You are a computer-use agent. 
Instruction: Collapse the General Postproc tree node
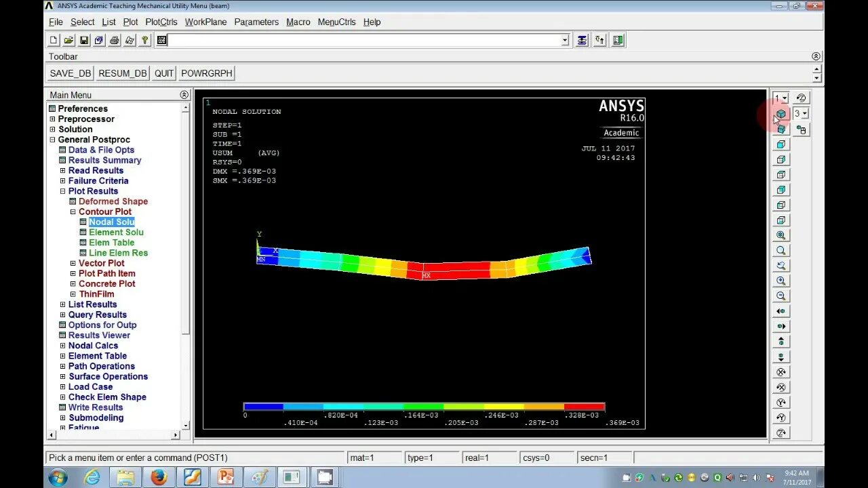tap(52, 140)
